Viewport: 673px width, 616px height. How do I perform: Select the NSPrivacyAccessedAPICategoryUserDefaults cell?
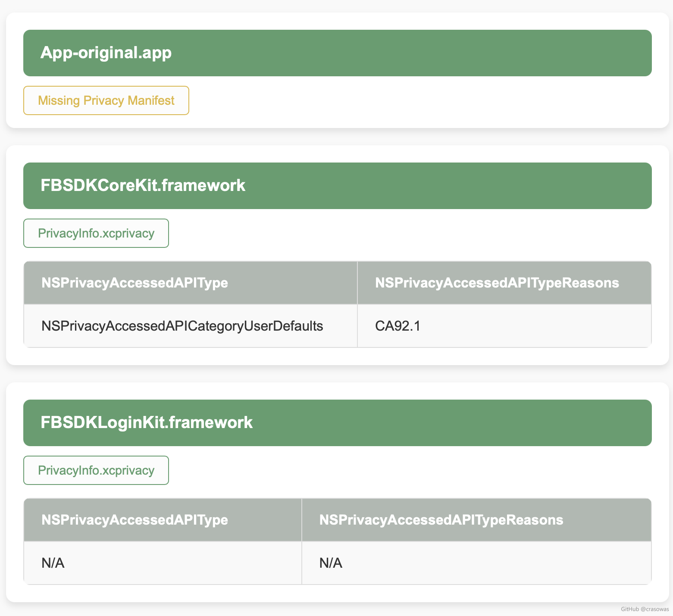click(x=191, y=326)
